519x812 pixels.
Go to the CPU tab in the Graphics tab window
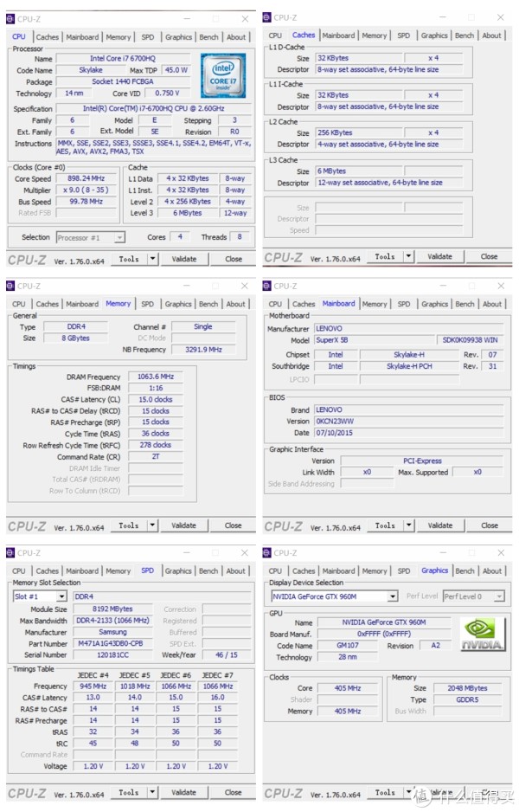(x=275, y=571)
